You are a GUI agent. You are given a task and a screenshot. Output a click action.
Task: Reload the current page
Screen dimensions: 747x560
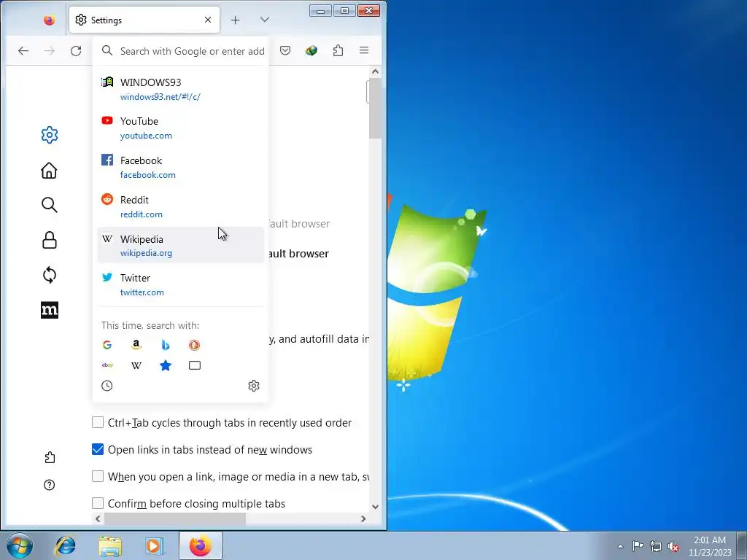[76, 50]
